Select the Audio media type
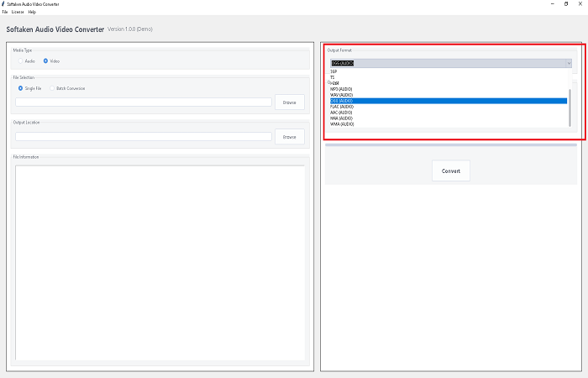Viewport: 588px width, 378px height. click(27, 60)
